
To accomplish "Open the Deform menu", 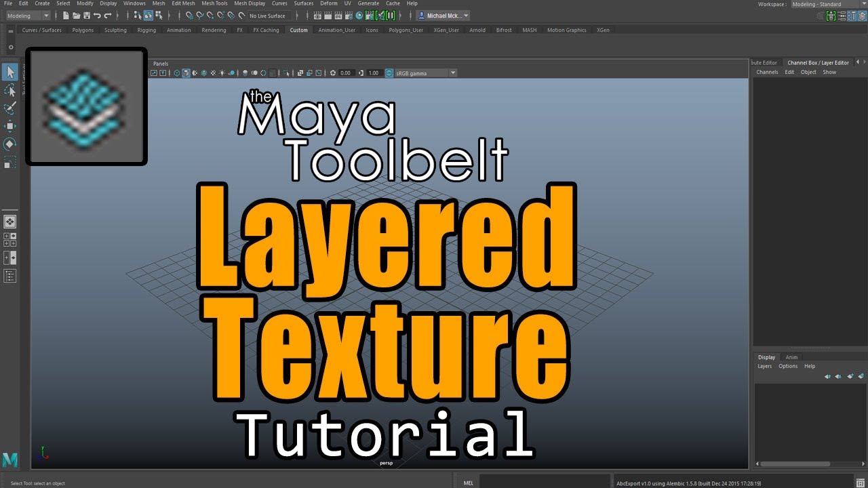I will tap(329, 3).
